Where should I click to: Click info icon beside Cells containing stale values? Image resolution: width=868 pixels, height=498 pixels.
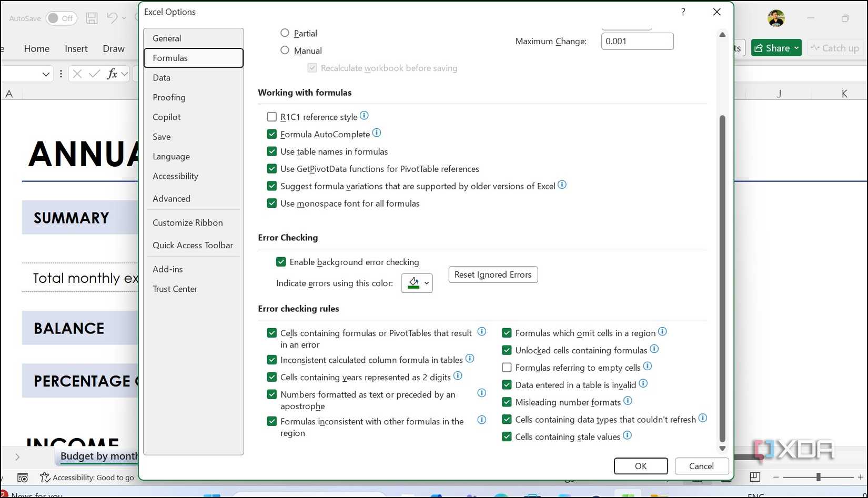tap(627, 435)
